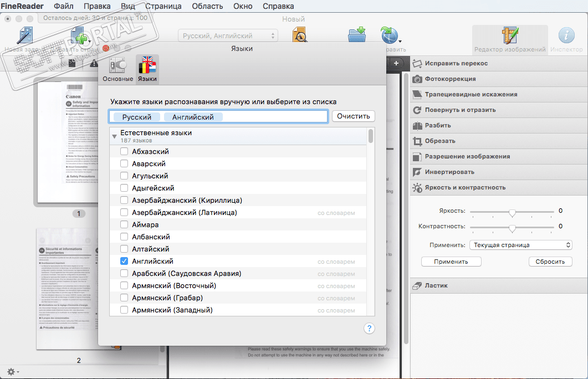Open the Inspector (Инспектор) panel
Viewport: 588px width, 379px height.
(566, 39)
